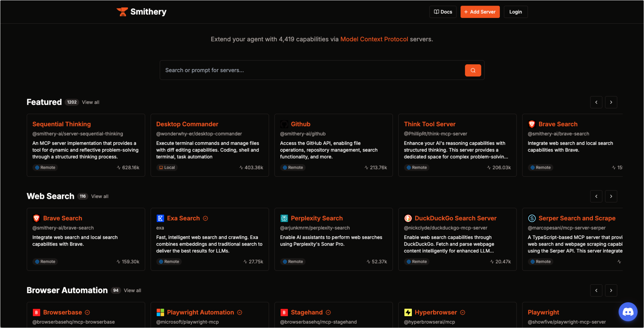Image resolution: width=644 pixels, height=328 pixels.
Task: Click the Login button
Action: [515, 12]
